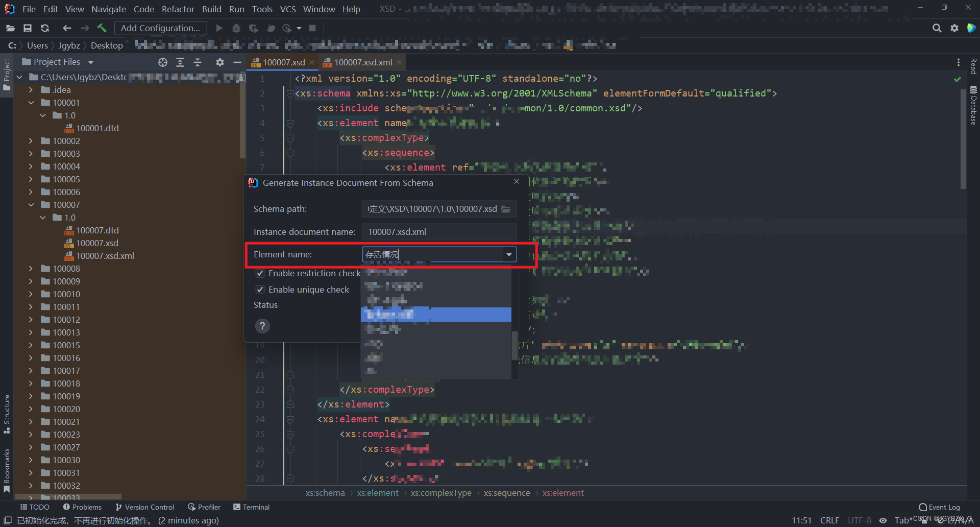Click the Select Opened File target icon
This screenshot has width=980, height=527.
163,62
